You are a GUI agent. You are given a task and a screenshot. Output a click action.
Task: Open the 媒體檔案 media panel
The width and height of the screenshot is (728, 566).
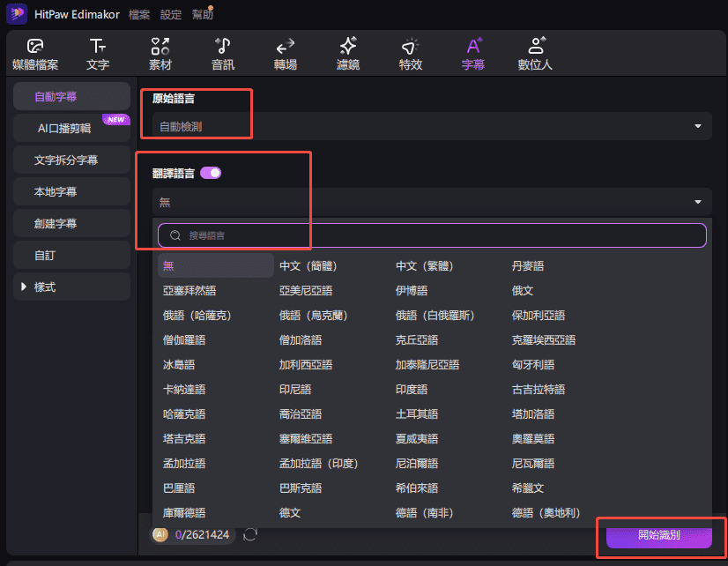pyautogui.click(x=35, y=53)
